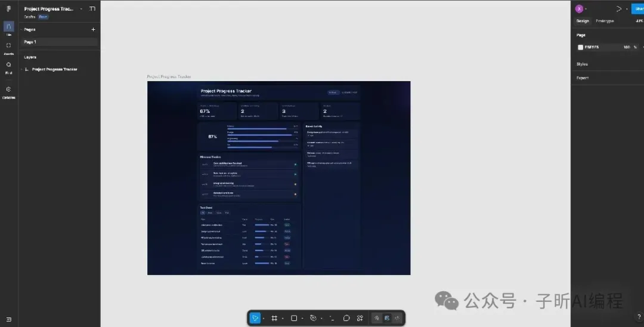Click the blue Share button
The width and height of the screenshot is (644, 327).
tap(638, 9)
